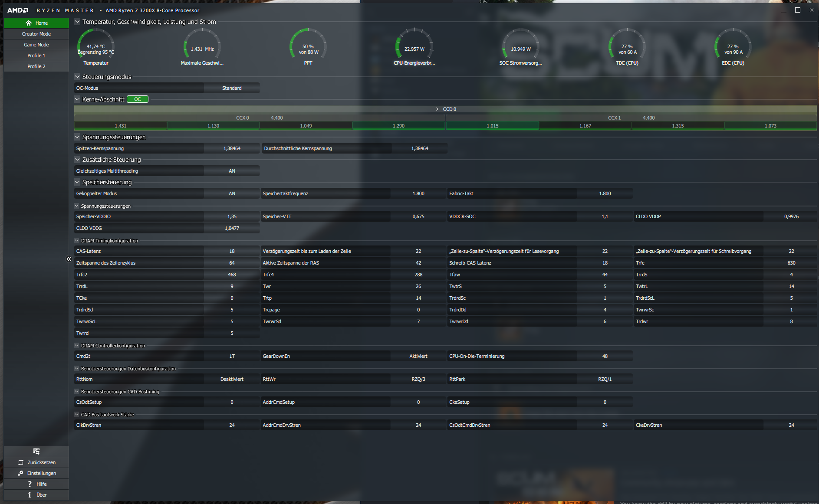Click the ClkDrvStren value 24
The height and width of the screenshot is (504, 819).
coord(232,425)
